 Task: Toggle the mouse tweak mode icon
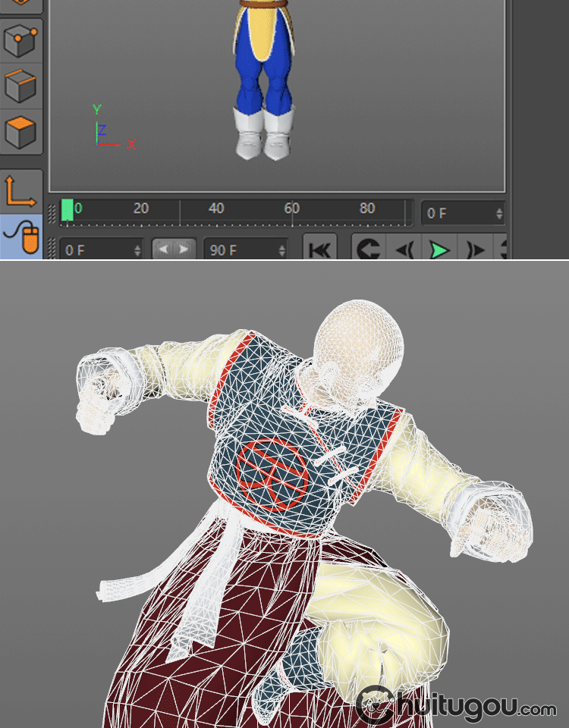[x=20, y=237]
